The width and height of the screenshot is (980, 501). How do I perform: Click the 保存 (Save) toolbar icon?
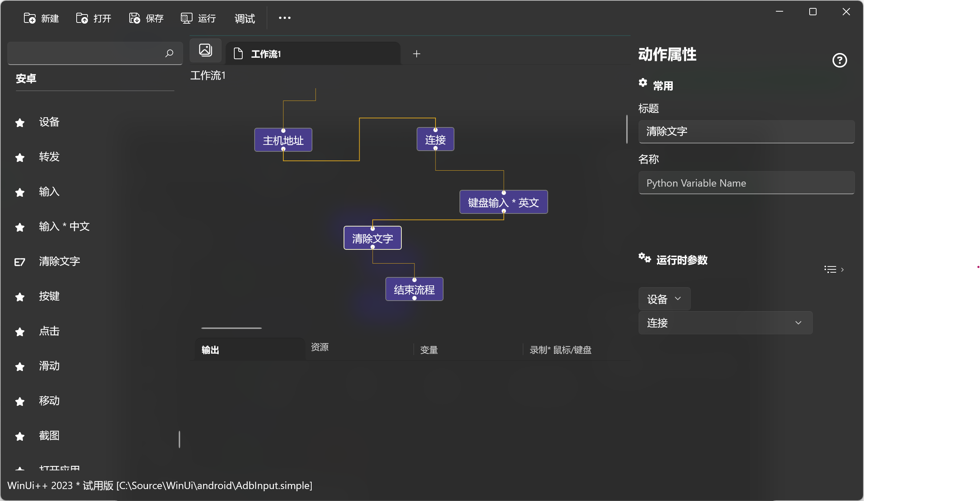(x=134, y=18)
